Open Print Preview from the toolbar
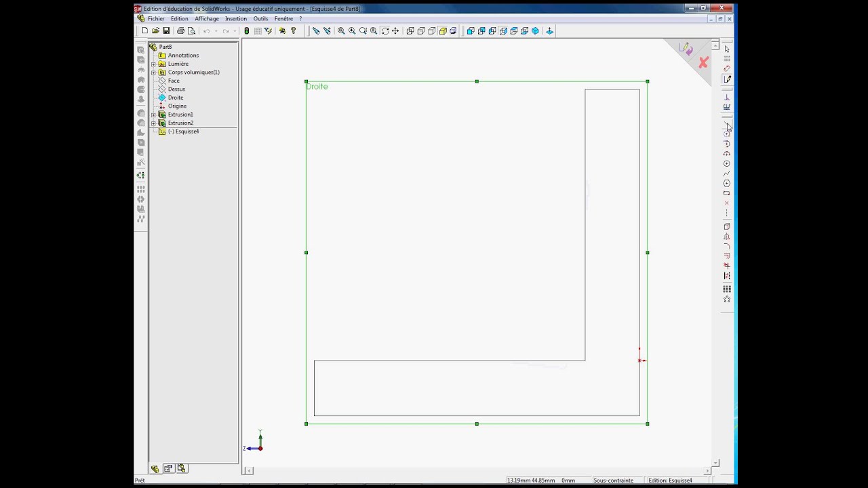The width and height of the screenshot is (868, 488). (191, 30)
